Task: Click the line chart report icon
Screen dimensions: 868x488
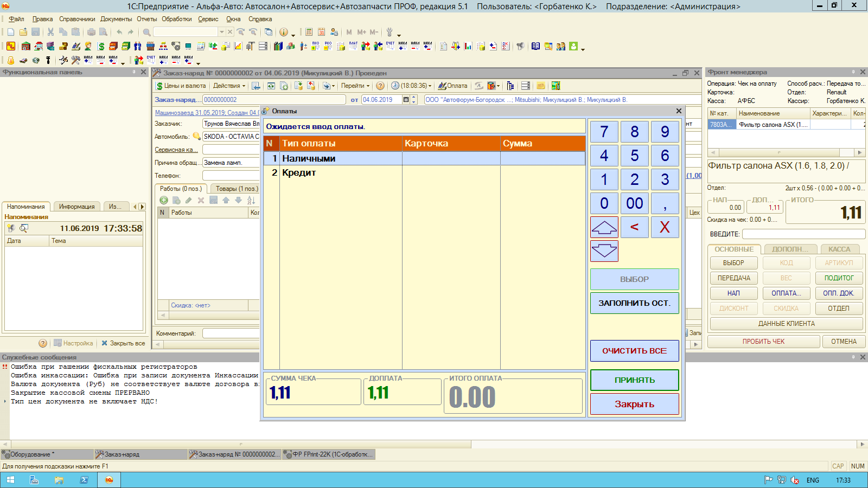Action: [x=238, y=46]
